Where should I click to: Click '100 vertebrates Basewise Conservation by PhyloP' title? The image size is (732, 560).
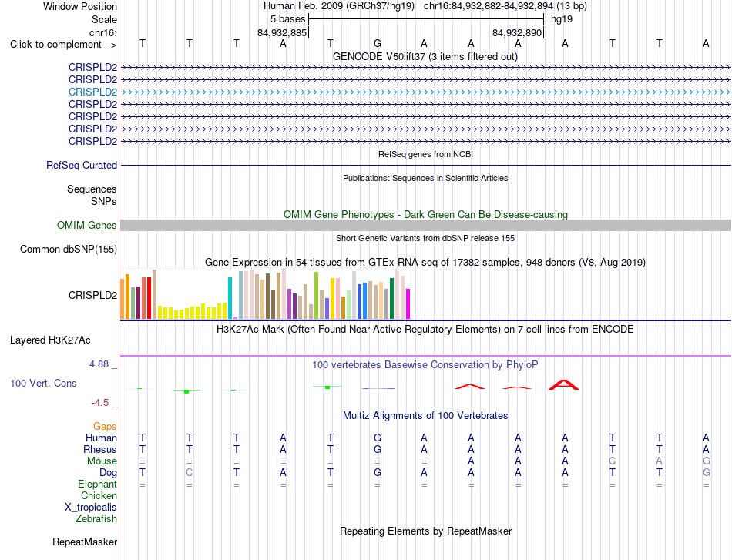click(x=425, y=365)
